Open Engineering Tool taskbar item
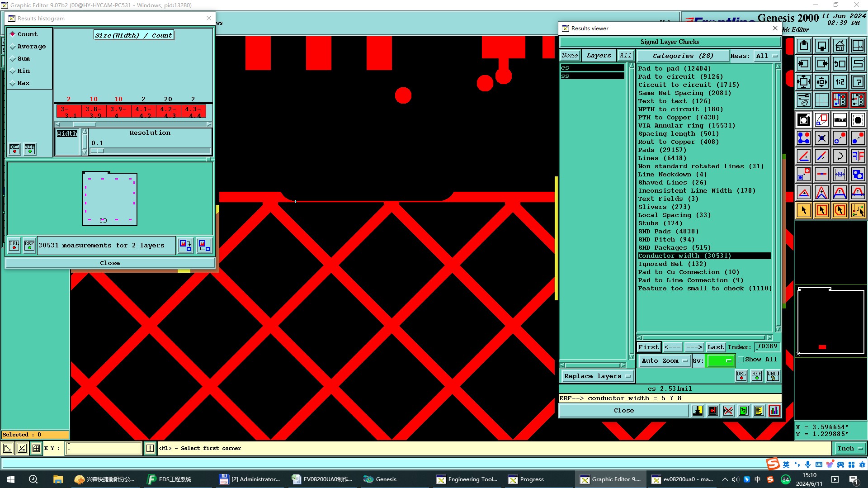Image resolution: width=868 pixels, height=488 pixels. pyautogui.click(x=467, y=479)
